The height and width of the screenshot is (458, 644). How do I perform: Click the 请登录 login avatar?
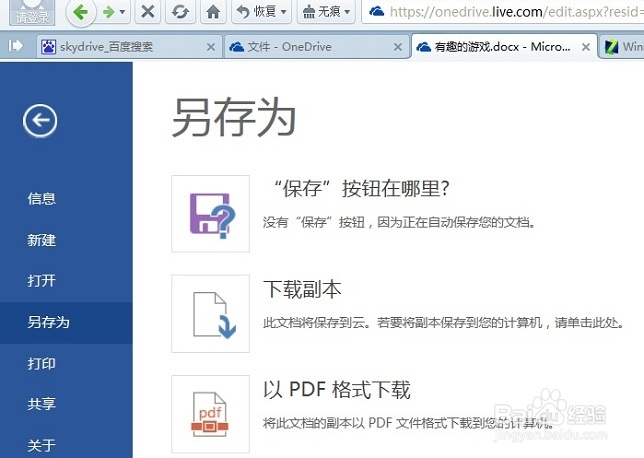32,12
